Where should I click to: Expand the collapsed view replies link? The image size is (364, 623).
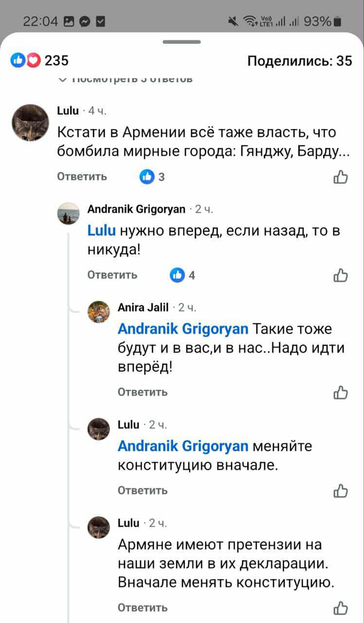click(126, 79)
